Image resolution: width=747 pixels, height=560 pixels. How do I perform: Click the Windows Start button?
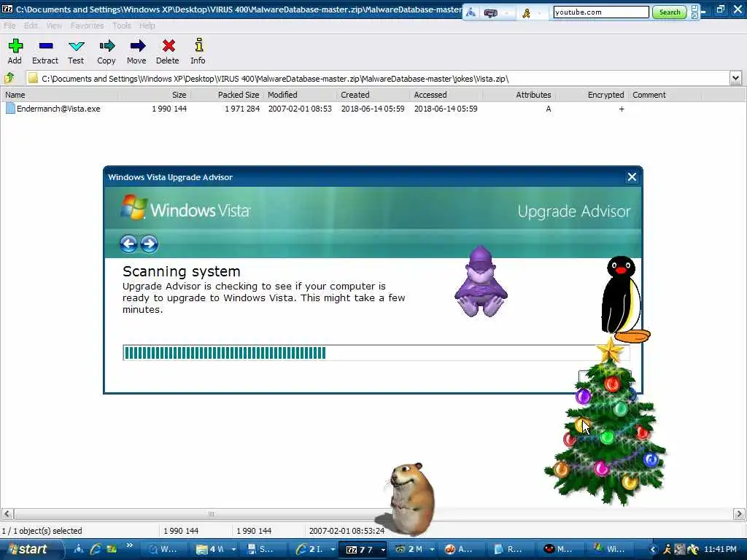pos(29,549)
